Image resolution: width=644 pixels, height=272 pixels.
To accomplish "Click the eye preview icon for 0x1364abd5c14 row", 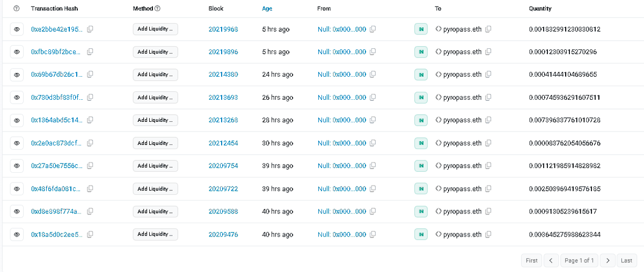I will tap(17, 120).
